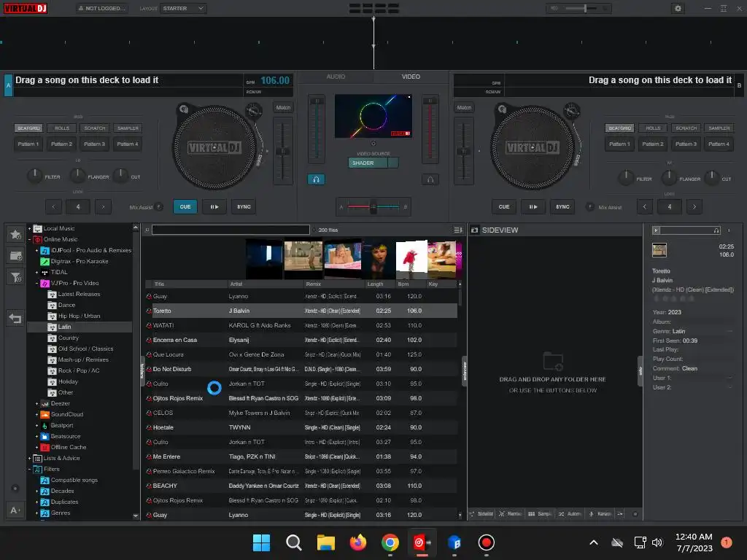This screenshot has width=747, height=560.
Task: Open the SHADER video source dropdown
Action: point(373,163)
